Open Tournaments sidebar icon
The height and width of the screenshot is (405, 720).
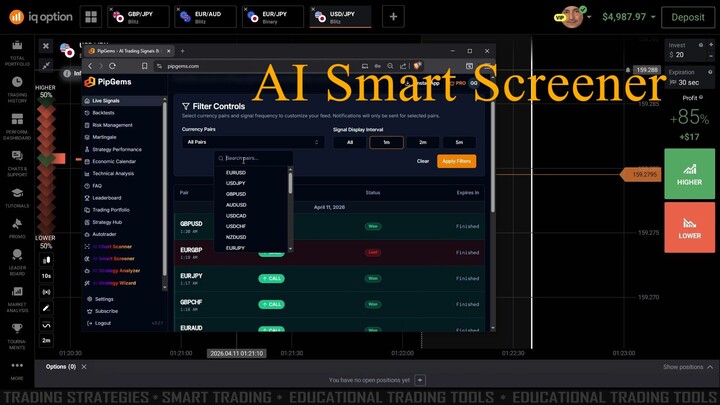coord(17,336)
